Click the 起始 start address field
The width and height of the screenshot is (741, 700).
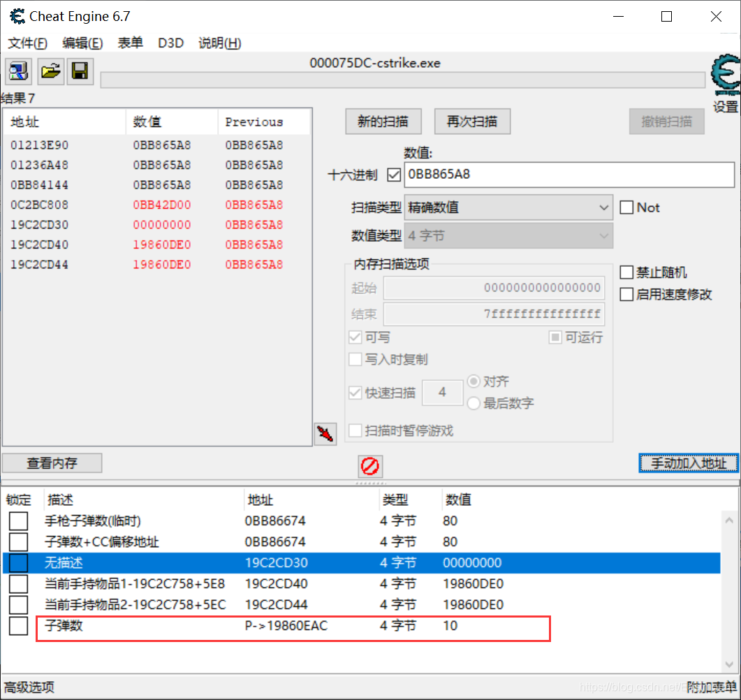click(494, 288)
